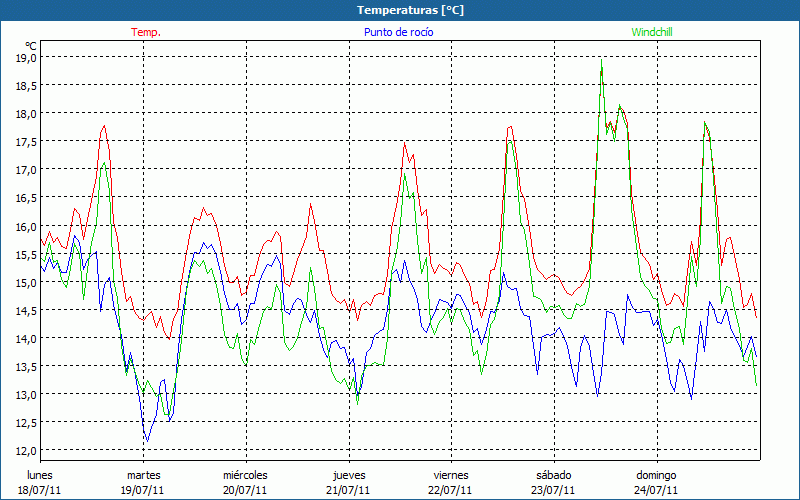Click the red Temp. legend label
This screenshot has height=500, width=800.
point(145,32)
